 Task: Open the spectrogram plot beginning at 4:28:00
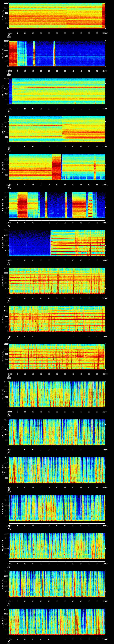pos(57,243)
